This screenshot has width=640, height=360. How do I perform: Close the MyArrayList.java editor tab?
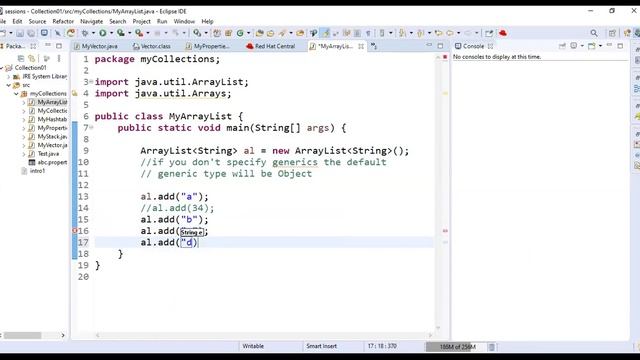361,46
